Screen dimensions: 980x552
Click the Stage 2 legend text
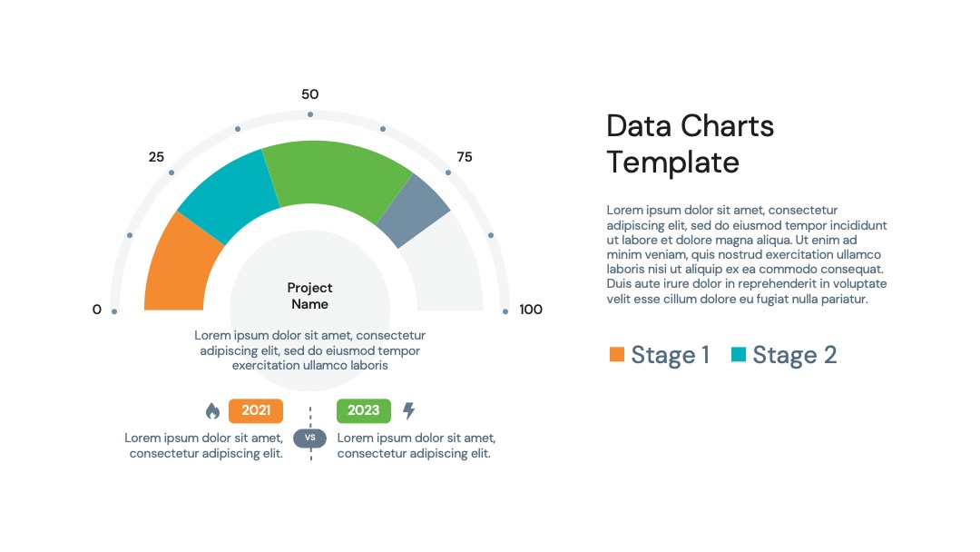(794, 355)
